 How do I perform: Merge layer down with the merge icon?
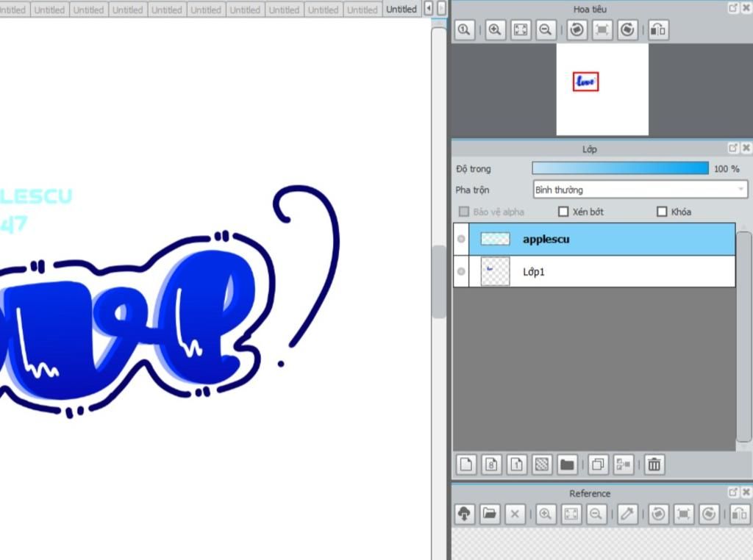pyautogui.click(x=624, y=464)
